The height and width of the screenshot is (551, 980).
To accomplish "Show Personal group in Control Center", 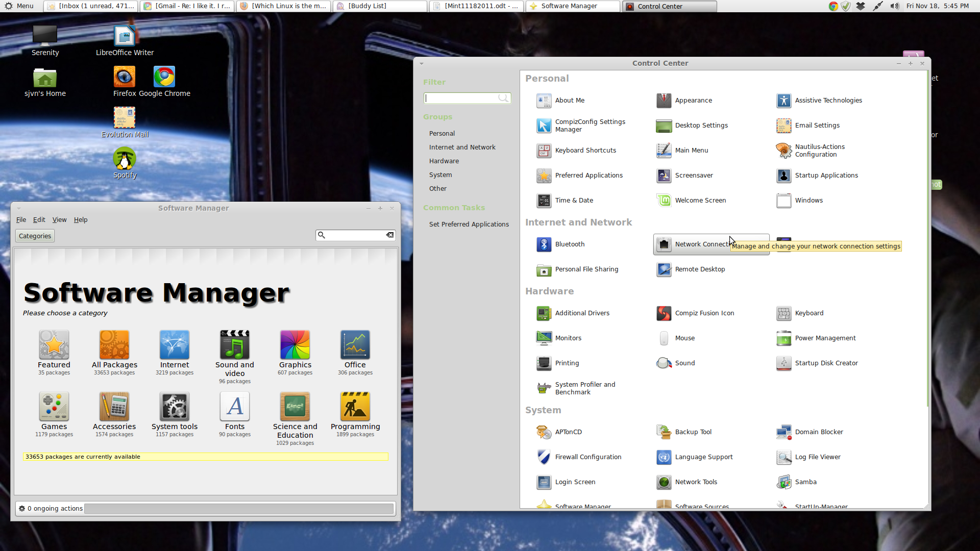I will pos(442,134).
